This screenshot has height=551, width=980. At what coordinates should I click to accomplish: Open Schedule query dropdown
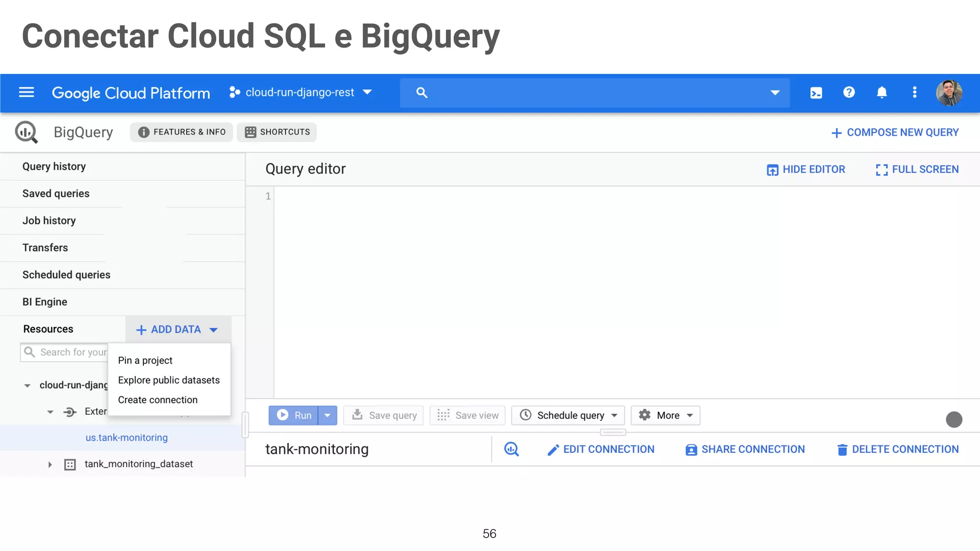pos(568,415)
